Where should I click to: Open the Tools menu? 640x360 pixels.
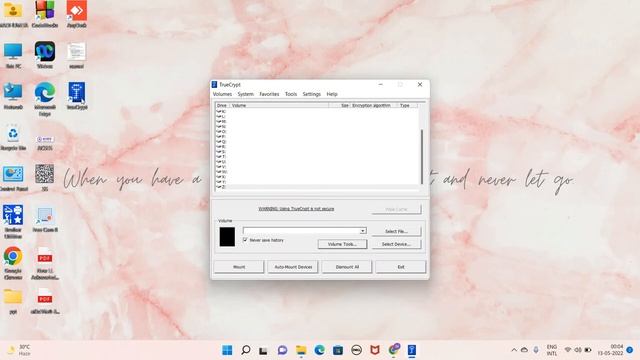pos(291,94)
